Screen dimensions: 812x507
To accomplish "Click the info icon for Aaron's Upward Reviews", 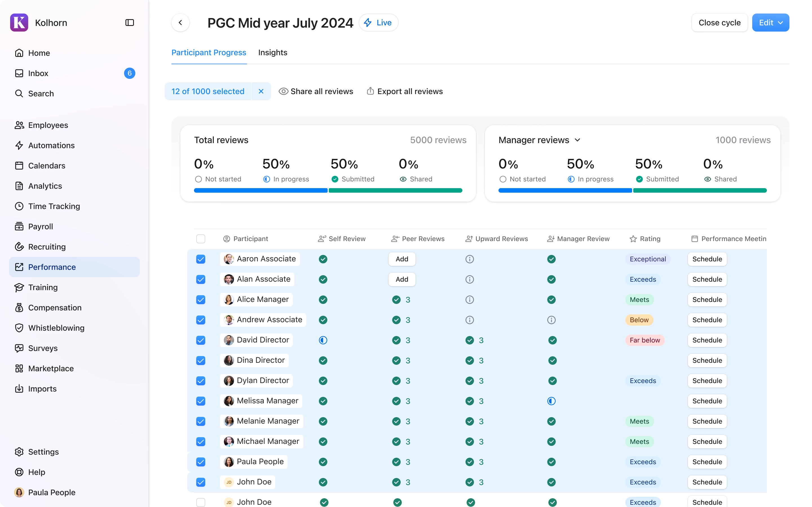I will point(469,259).
